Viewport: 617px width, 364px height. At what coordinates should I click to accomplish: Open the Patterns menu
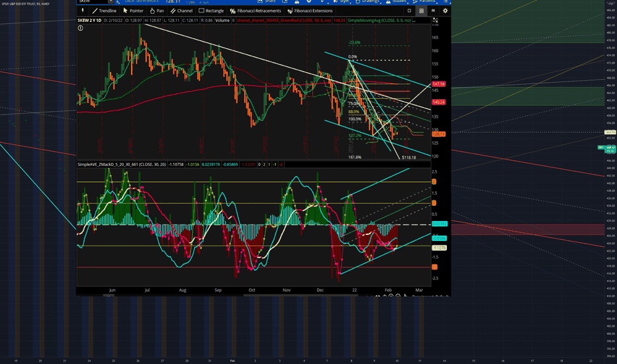point(424,1)
